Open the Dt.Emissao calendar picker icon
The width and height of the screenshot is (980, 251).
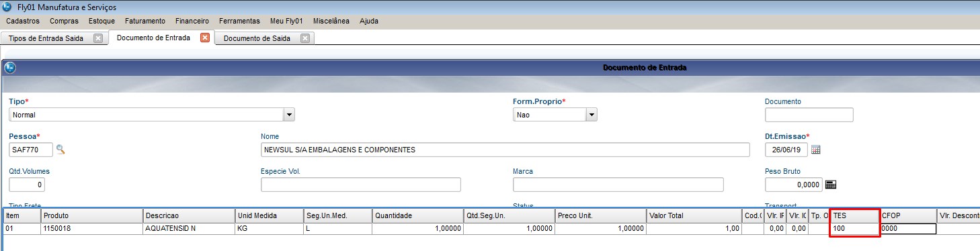pos(816,150)
